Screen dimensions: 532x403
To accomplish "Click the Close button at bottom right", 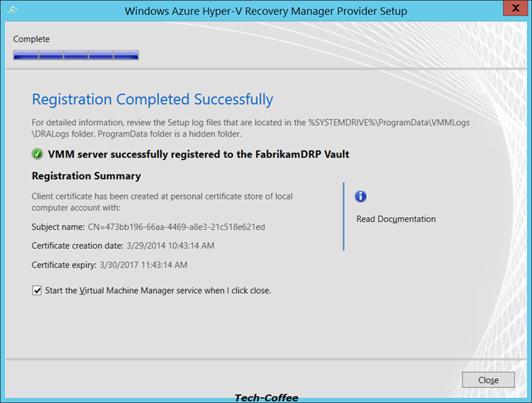I will click(x=488, y=380).
